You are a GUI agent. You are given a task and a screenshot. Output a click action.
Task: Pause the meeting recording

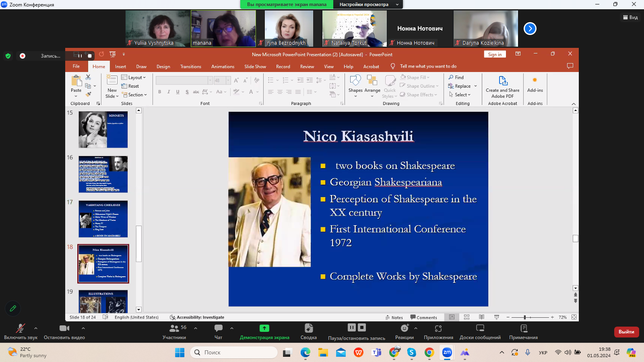click(351, 327)
